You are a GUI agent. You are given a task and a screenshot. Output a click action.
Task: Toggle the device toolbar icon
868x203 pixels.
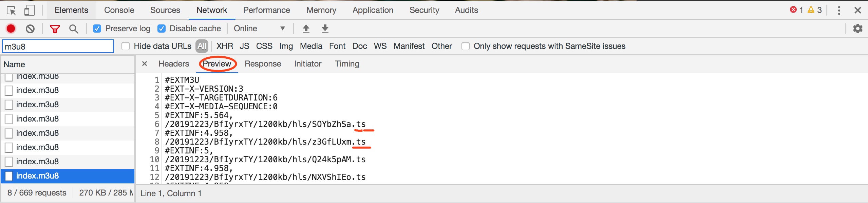coord(29,11)
